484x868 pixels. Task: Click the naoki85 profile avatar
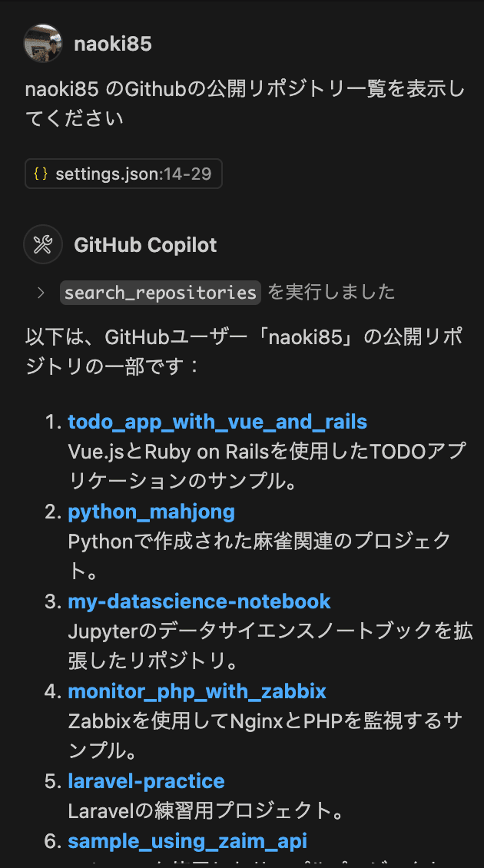coord(42,44)
